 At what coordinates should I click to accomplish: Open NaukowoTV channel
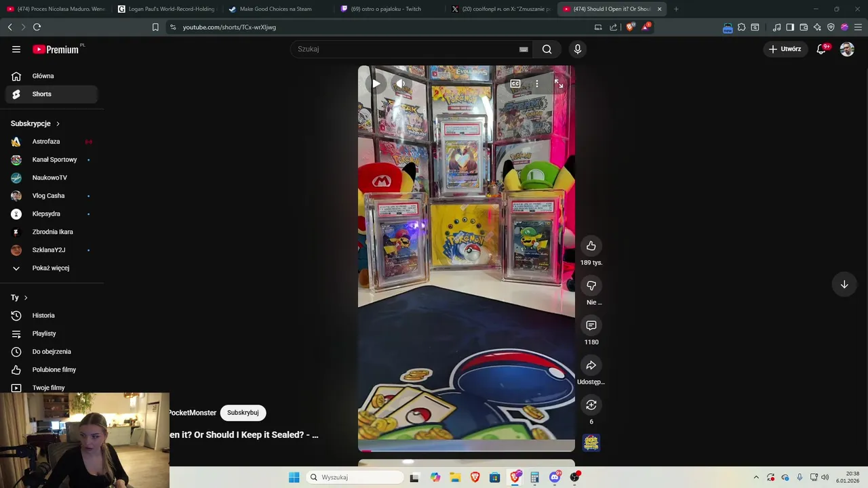pos(52,178)
